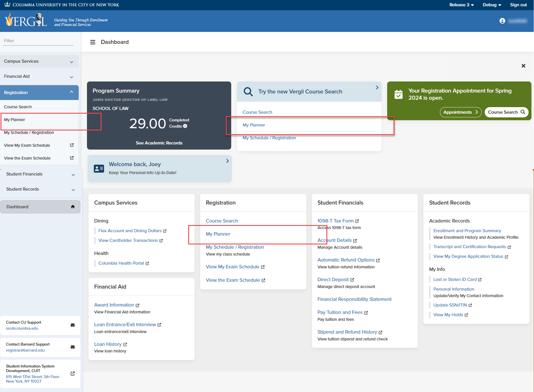This screenshot has height=392, width=534.
Task: Click the ssc@columbia.edu email link
Action: [x=22, y=328]
